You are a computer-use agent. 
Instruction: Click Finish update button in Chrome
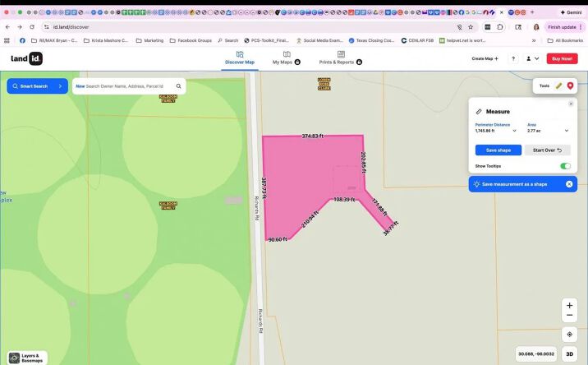click(x=565, y=27)
